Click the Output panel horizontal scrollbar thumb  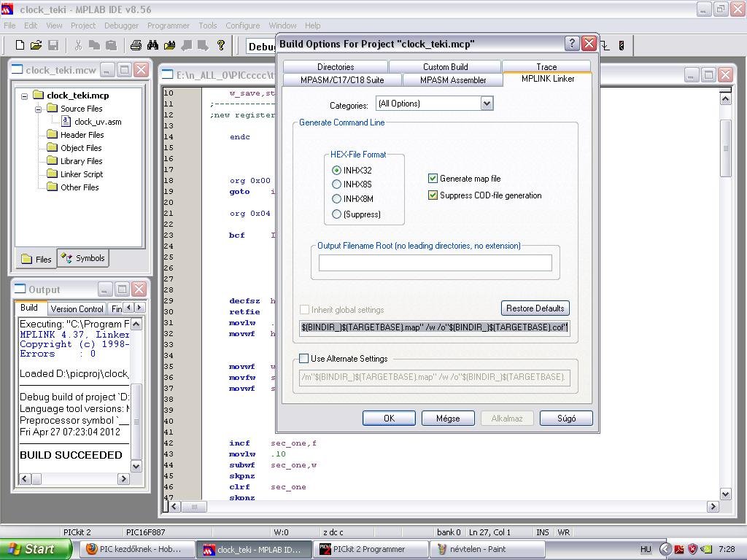pyautogui.click(x=36, y=478)
